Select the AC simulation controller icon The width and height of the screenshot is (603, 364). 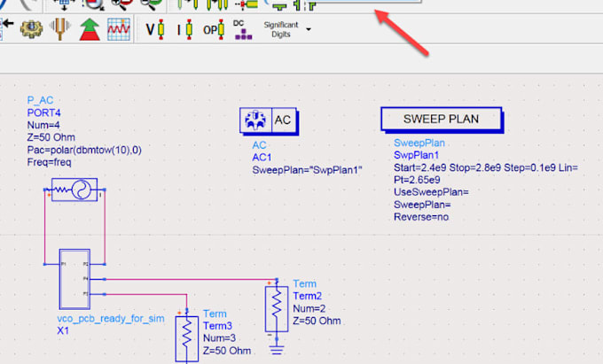(x=269, y=120)
